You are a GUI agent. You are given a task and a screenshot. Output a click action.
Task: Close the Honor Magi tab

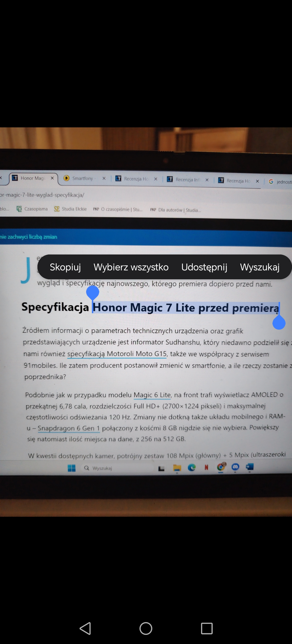click(52, 178)
